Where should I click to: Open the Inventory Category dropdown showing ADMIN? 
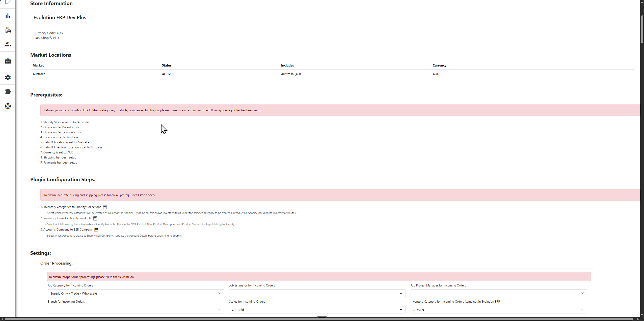(499, 309)
